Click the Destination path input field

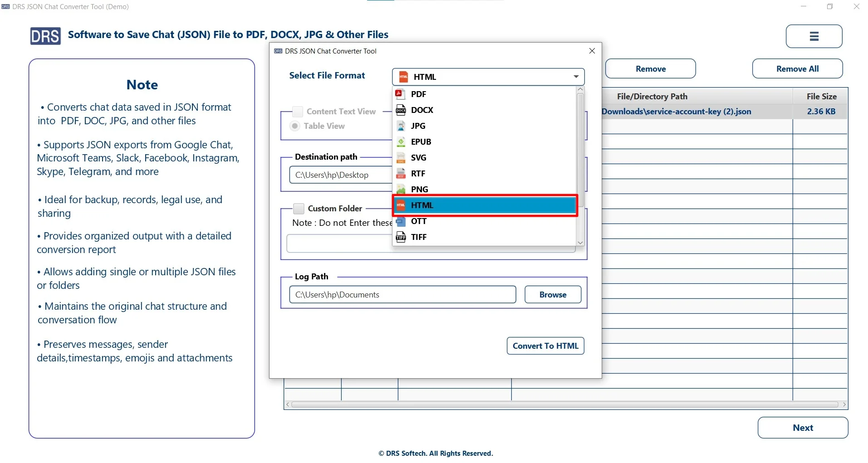[x=341, y=175]
